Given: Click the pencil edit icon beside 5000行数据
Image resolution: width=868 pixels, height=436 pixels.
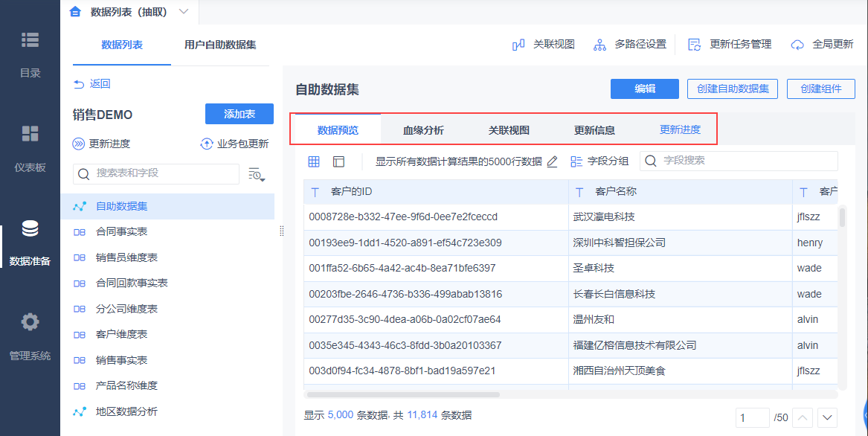Looking at the screenshot, I should pos(552,161).
